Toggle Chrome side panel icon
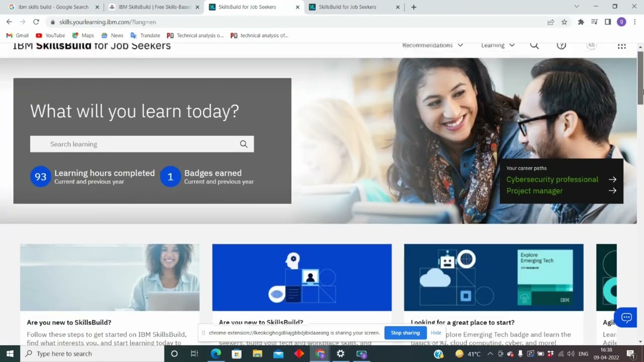This screenshot has width=644, height=362. point(608,22)
